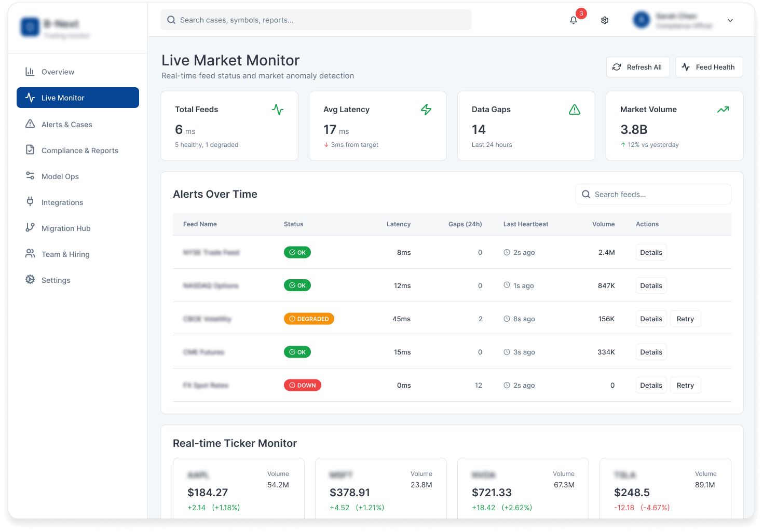
Task: Focus the Search feeds input
Action: tap(653, 194)
